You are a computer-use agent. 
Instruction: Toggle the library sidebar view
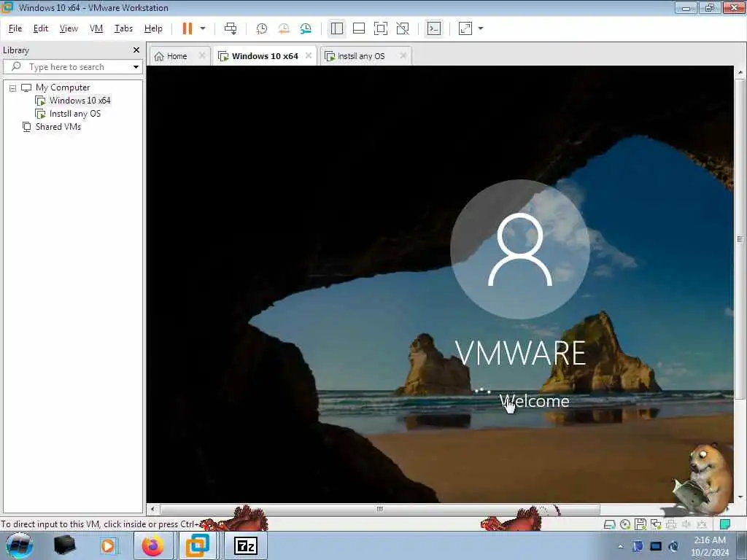pos(337,28)
